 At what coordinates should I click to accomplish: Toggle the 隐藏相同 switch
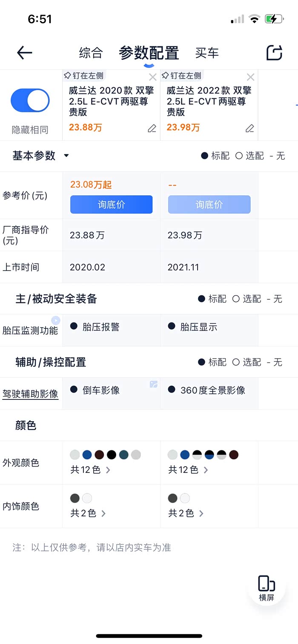[x=30, y=100]
